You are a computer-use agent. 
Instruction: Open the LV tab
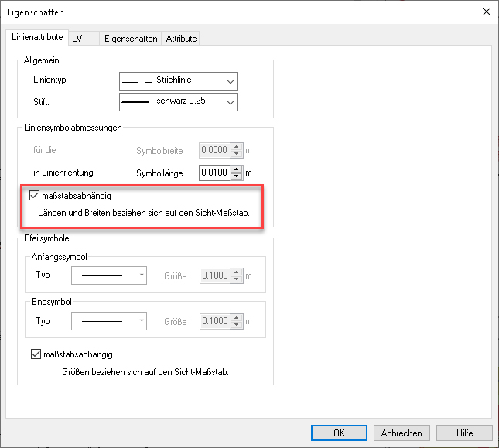click(84, 39)
